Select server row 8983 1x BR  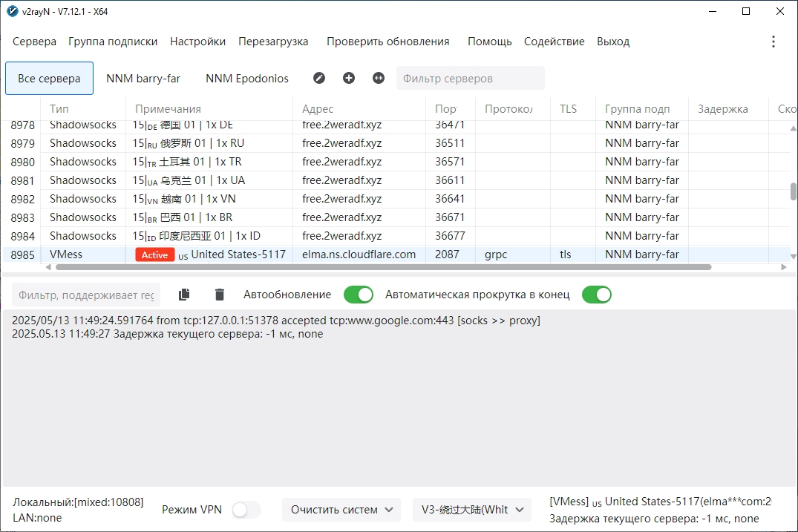pyautogui.click(x=397, y=217)
